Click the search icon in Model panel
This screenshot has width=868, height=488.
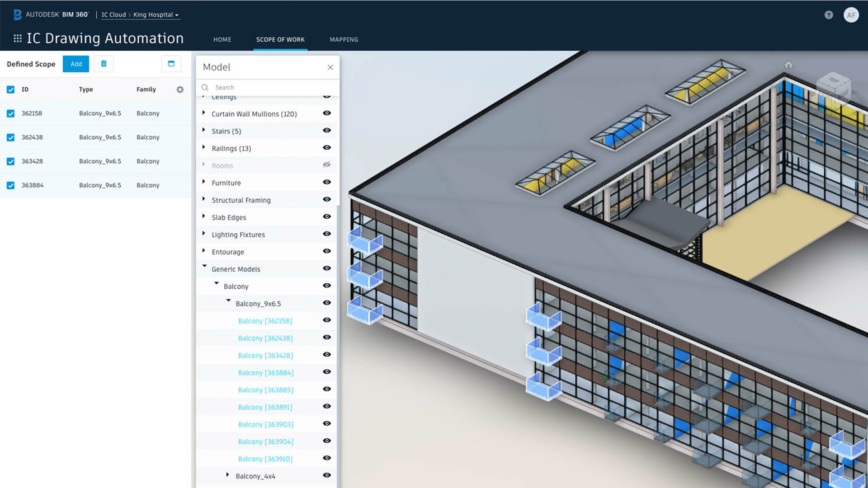(x=205, y=87)
